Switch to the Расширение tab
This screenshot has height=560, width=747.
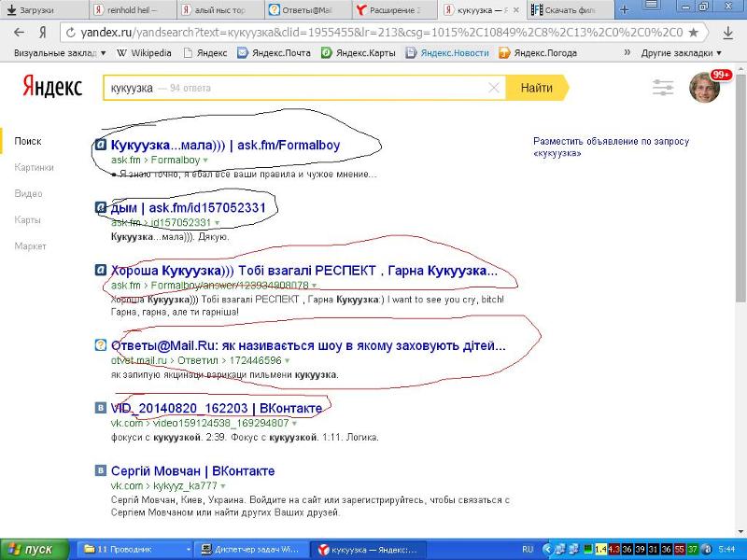(x=396, y=9)
